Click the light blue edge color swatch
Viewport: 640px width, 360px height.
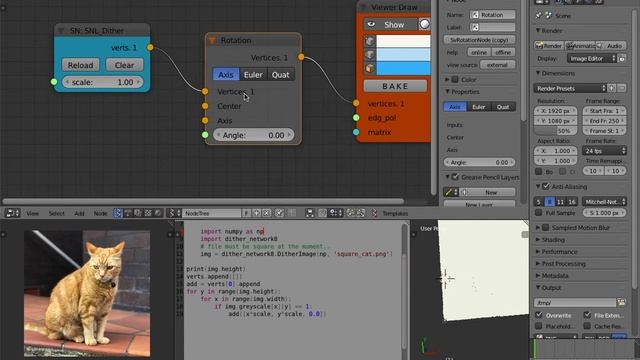click(x=403, y=55)
